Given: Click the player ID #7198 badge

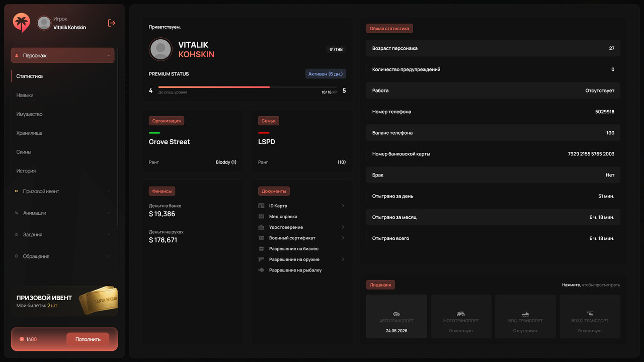Looking at the screenshot, I should pyautogui.click(x=336, y=49).
